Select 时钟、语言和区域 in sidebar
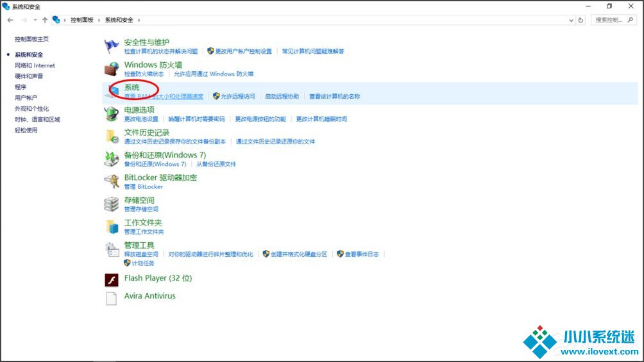This screenshot has height=362, width=644. pos(37,119)
